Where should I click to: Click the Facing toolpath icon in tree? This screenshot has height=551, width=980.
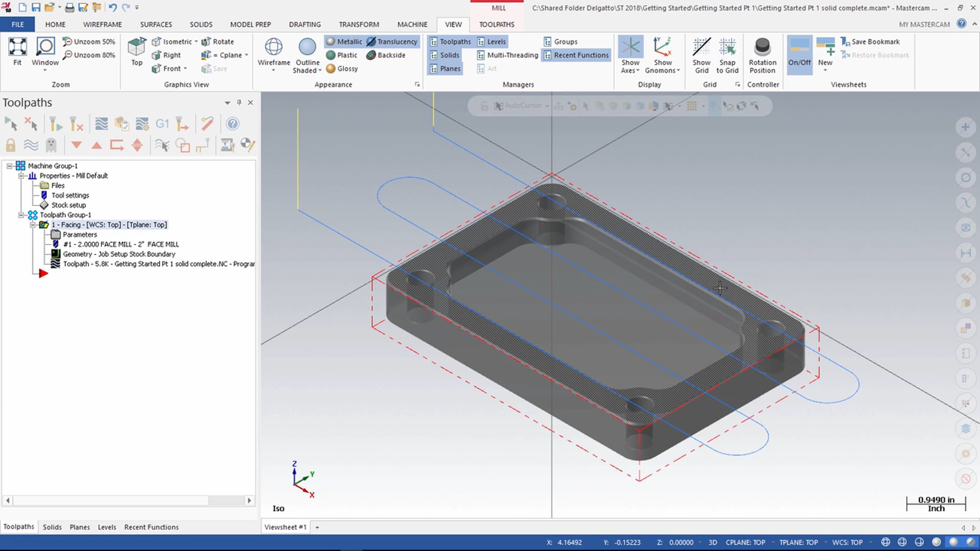coord(44,224)
